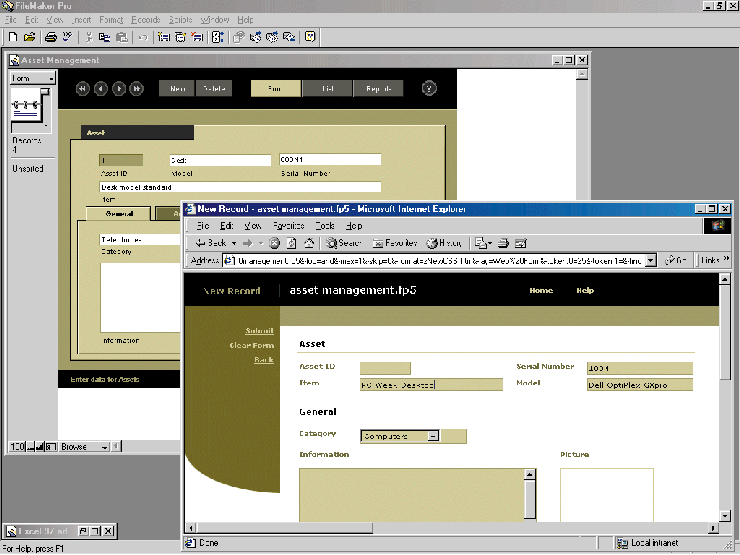Click the Stop icon in Internet Explorer
The height and width of the screenshot is (555, 740).
coord(274,243)
